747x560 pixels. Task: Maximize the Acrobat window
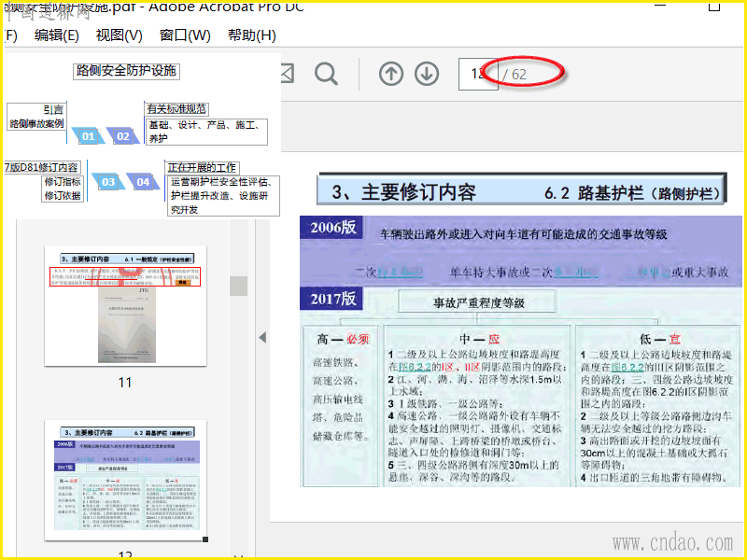[x=714, y=6]
